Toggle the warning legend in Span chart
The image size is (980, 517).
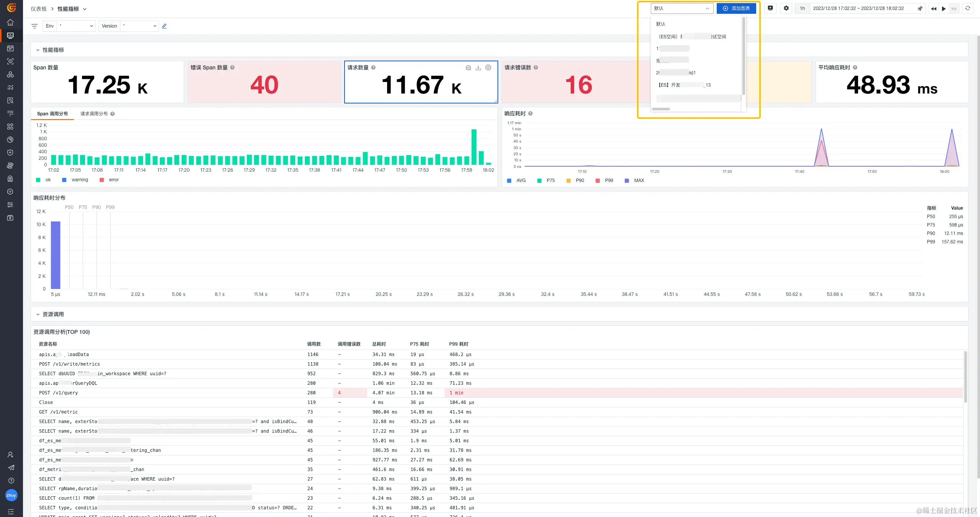pos(79,180)
